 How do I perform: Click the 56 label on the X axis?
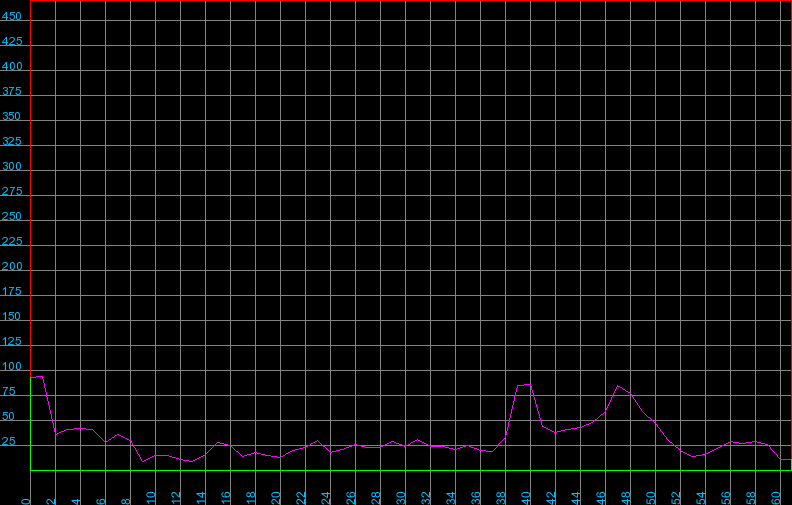(726, 497)
